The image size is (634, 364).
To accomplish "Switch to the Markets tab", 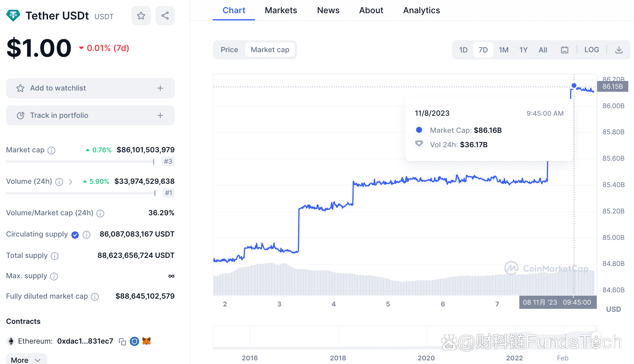I will (x=281, y=10).
